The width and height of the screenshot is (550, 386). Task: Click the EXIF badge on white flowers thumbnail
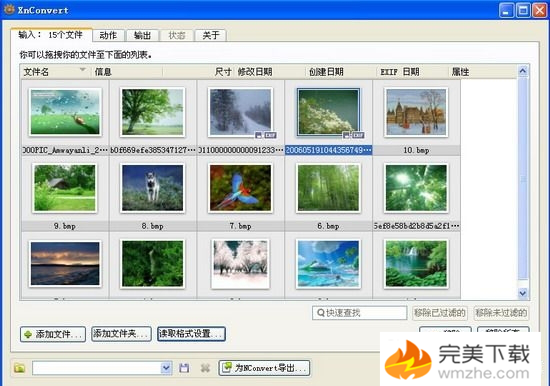point(358,135)
